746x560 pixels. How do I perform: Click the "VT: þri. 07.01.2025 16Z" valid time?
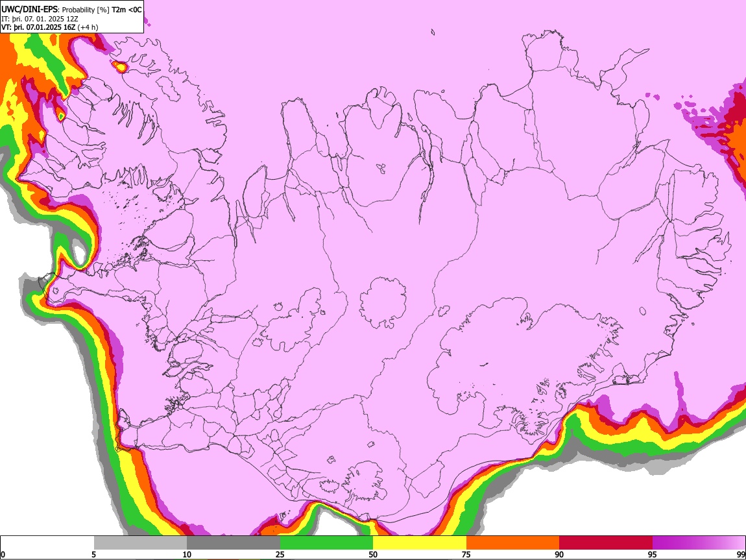[38, 27]
